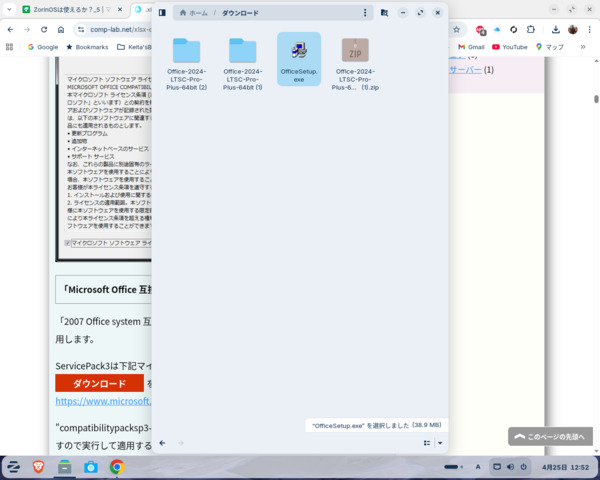This screenshot has width=600, height=480.
Task: Open the microsoft.com hyperlink on page
Action: [103, 401]
